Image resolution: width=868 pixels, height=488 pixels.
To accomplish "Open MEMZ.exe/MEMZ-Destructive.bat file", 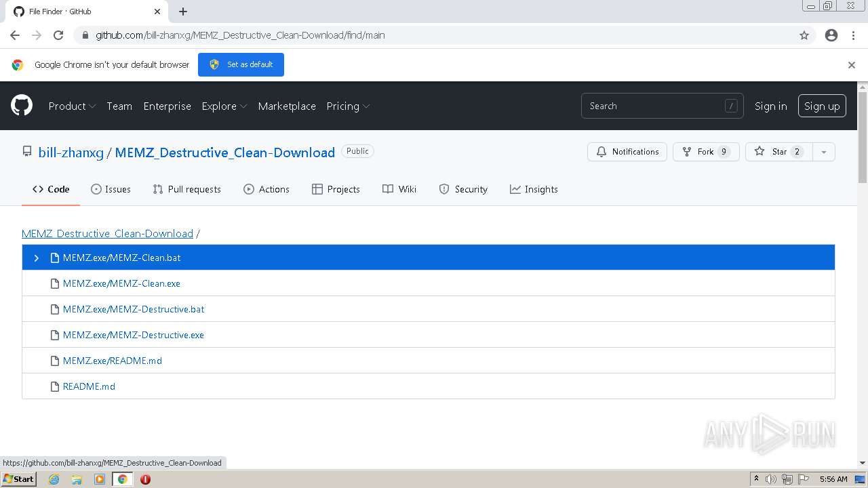I will [134, 309].
